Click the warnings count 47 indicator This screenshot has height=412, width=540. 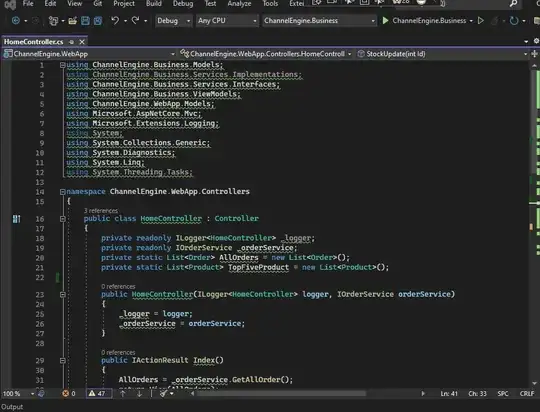coord(98,393)
